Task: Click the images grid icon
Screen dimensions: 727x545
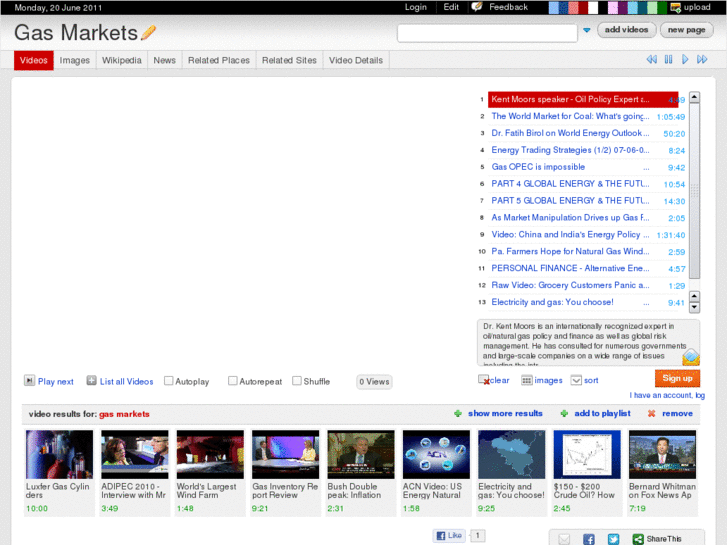Action: (x=527, y=380)
